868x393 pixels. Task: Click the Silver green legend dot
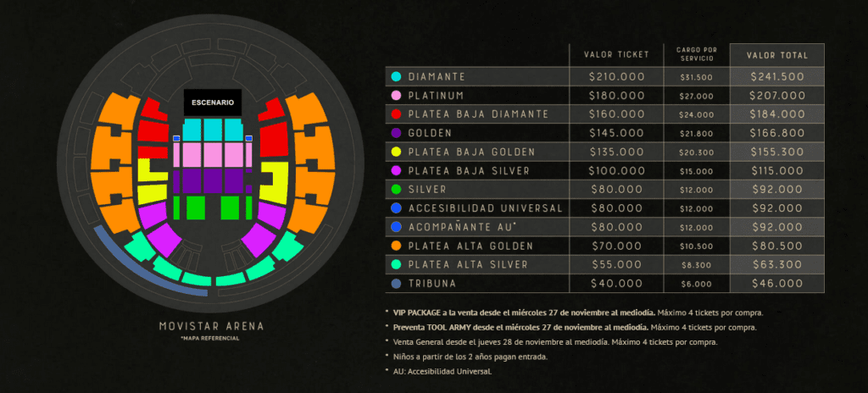396,189
